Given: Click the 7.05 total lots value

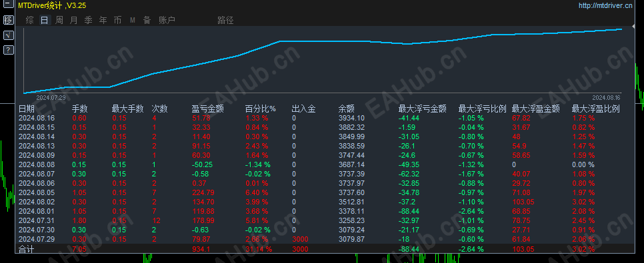Looking at the screenshot, I should point(79,248).
